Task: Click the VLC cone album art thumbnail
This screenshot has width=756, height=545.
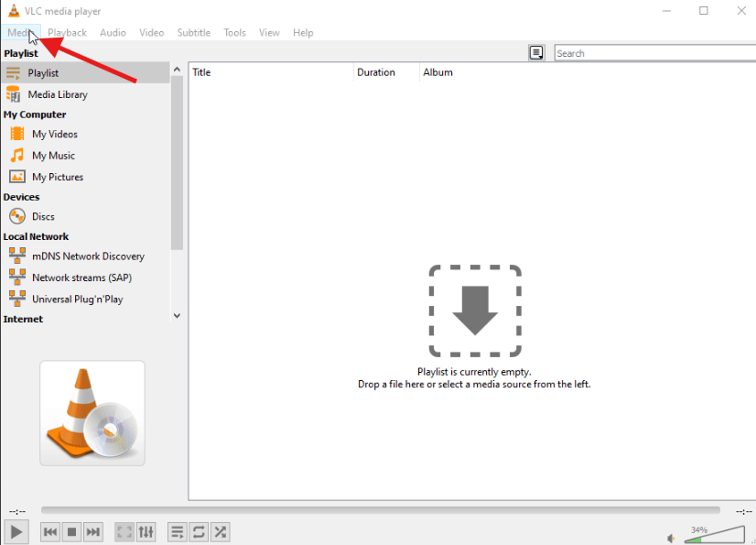Action: (92, 413)
